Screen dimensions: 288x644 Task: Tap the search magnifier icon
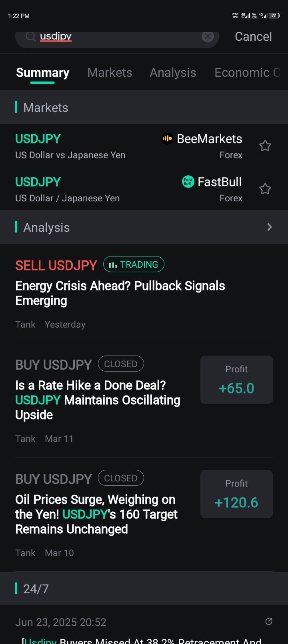click(30, 37)
